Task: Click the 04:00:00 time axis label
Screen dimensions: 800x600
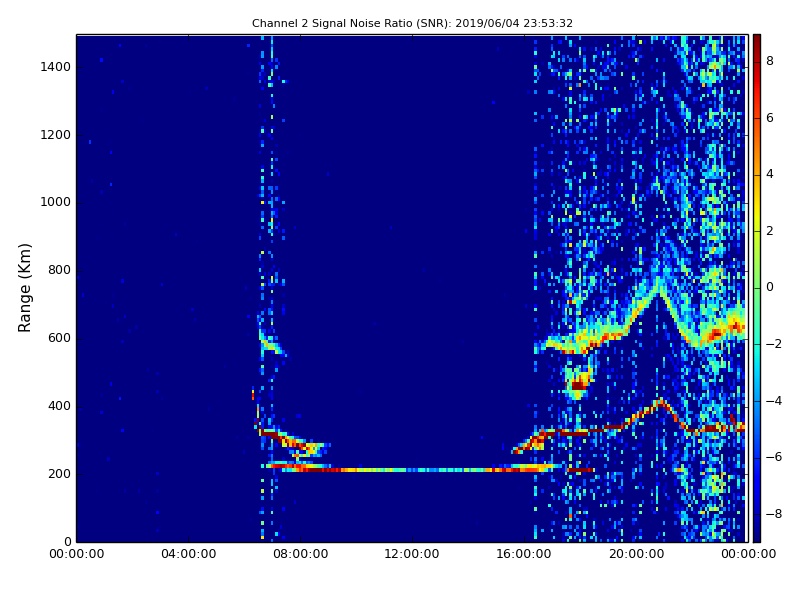Action: pyautogui.click(x=188, y=554)
